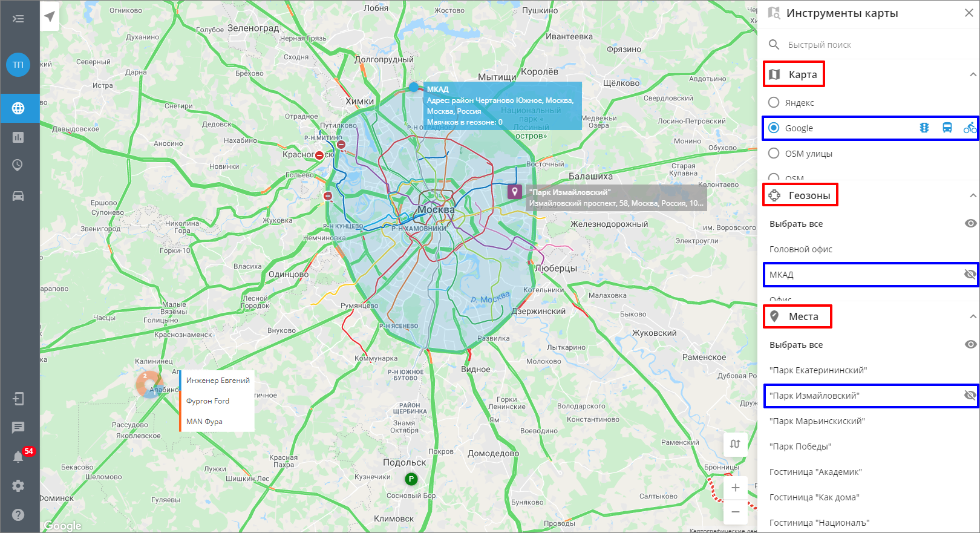Select the OSM улицы map option

point(774,153)
